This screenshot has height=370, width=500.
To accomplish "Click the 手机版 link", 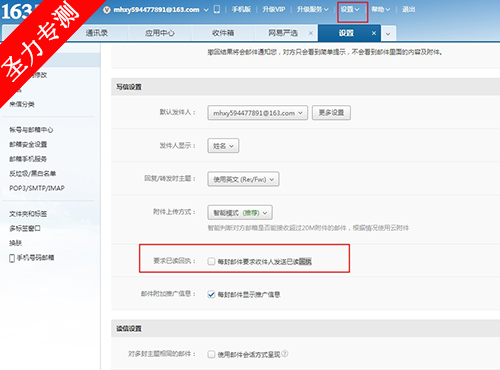I will (241, 9).
